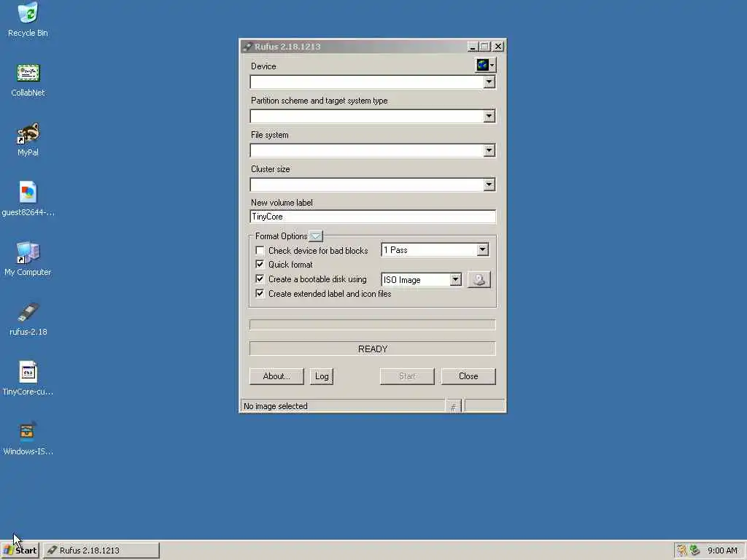Uncheck the Quick format option

click(260, 264)
